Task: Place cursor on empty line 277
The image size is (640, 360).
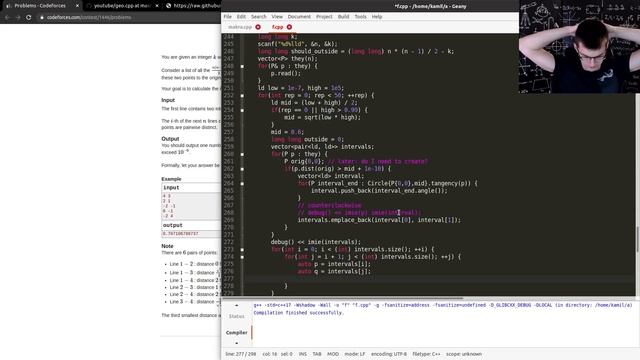Action: pos(439,279)
